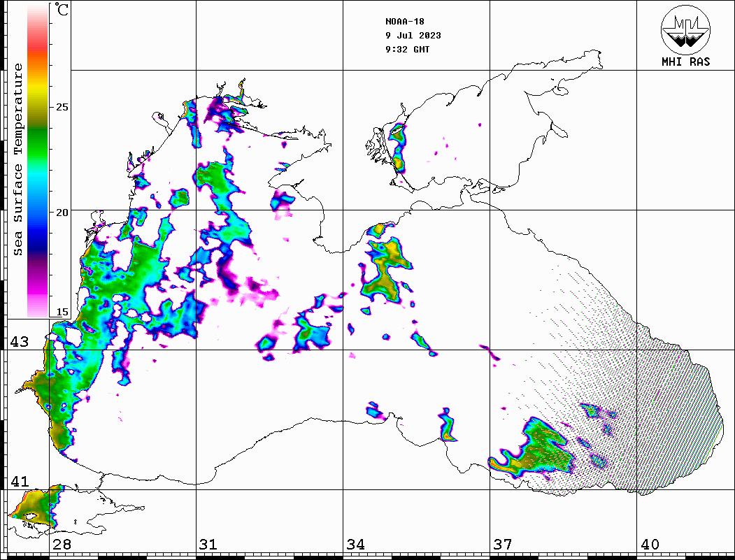
Task: Click longitude label 31
Action: (x=208, y=545)
